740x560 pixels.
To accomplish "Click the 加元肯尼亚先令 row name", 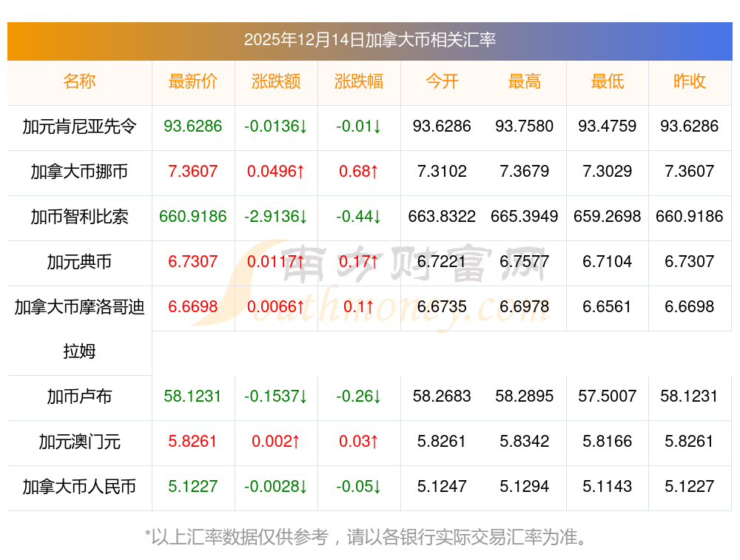I will pyautogui.click(x=79, y=126).
